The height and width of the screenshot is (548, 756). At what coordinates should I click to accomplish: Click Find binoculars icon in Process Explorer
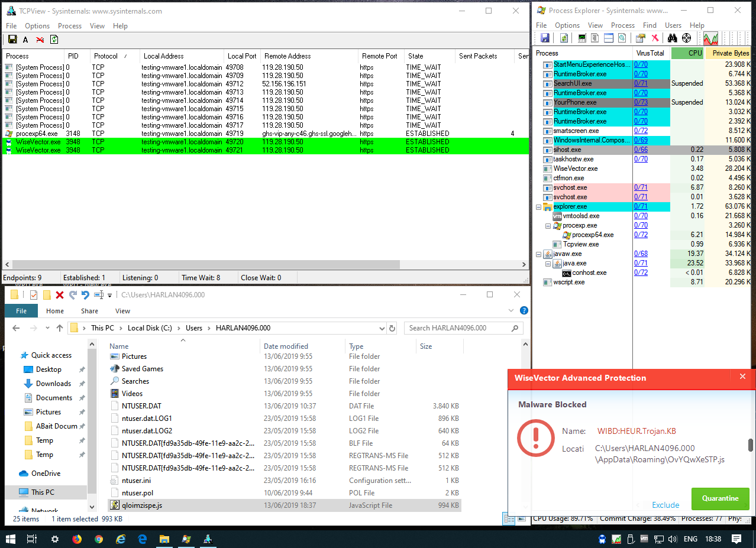pyautogui.click(x=672, y=38)
